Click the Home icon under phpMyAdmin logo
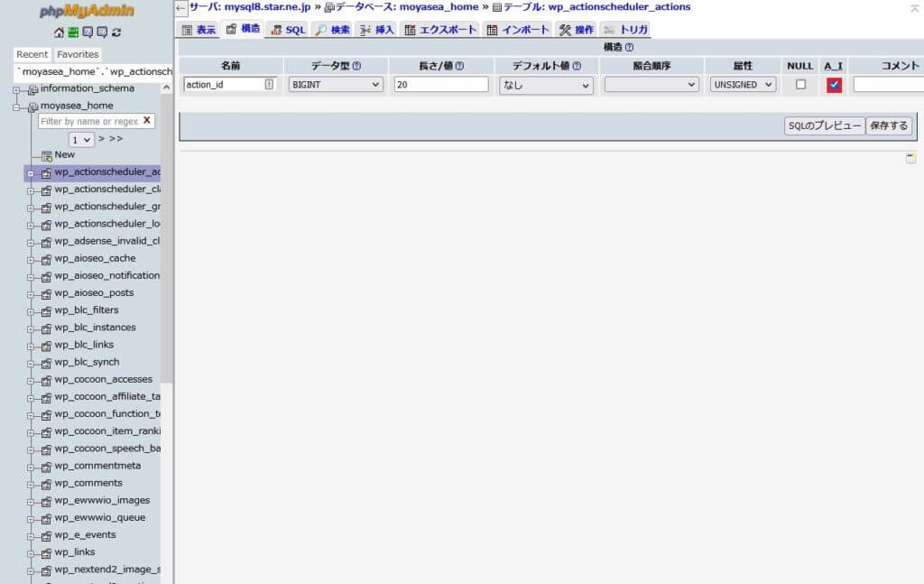 pyautogui.click(x=59, y=32)
